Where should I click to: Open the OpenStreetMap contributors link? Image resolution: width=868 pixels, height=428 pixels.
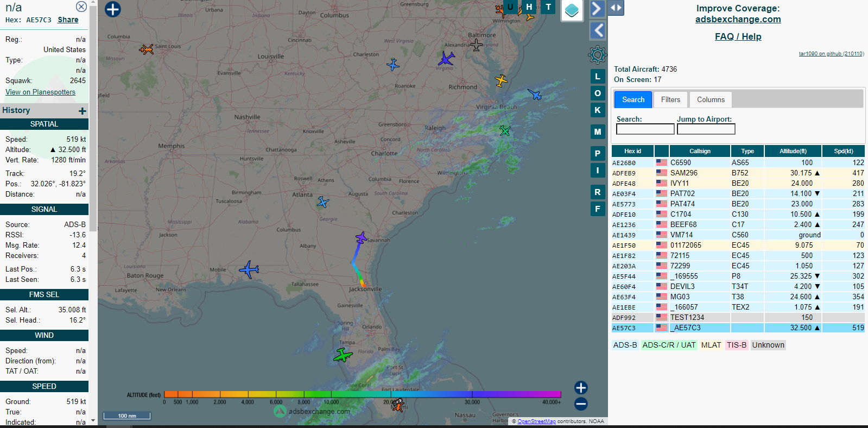point(536,421)
